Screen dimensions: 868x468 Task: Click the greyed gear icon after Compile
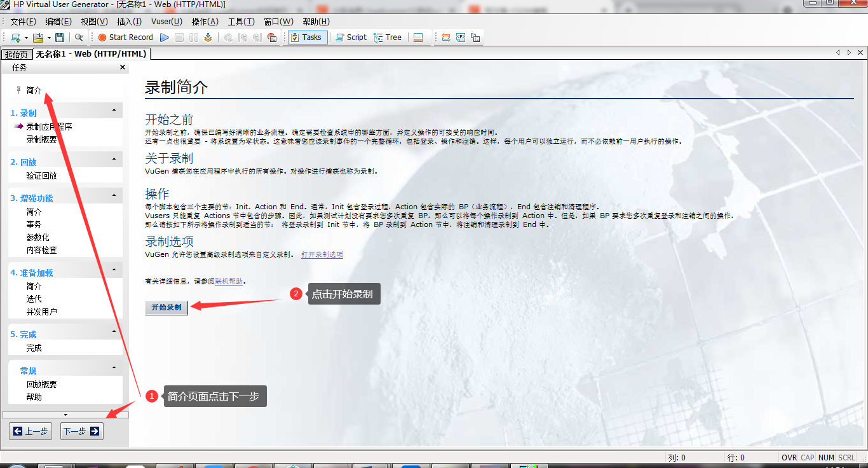coord(227,38)
